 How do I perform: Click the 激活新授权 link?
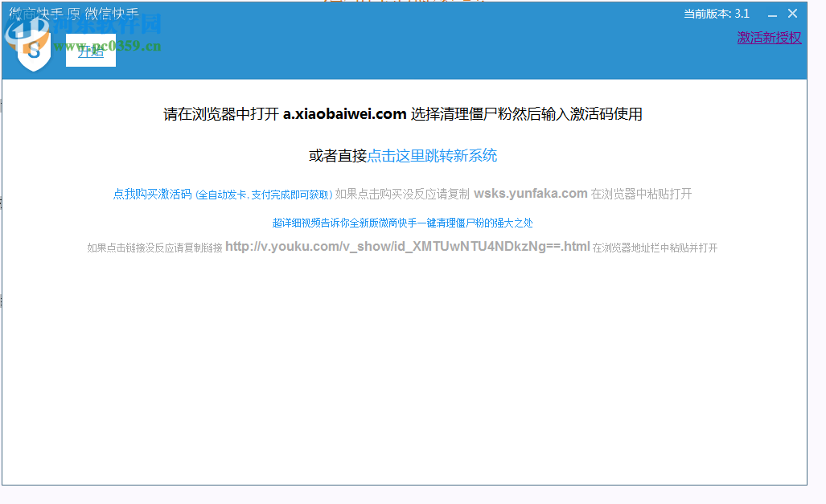tap(769, 38)
